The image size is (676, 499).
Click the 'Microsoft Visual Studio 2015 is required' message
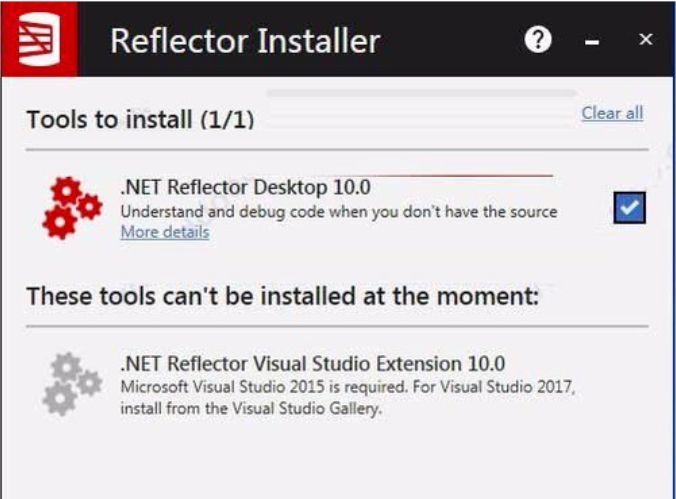click(264, 387)
